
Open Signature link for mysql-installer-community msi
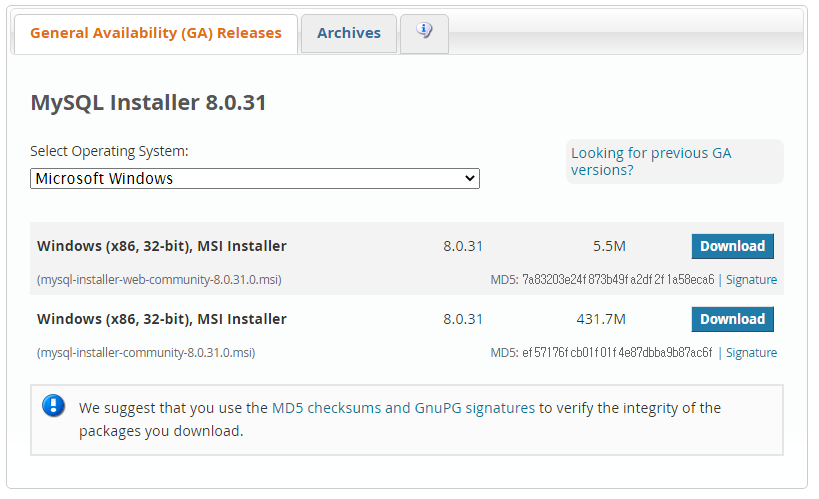pyautogui.click(x=751, y=353)
